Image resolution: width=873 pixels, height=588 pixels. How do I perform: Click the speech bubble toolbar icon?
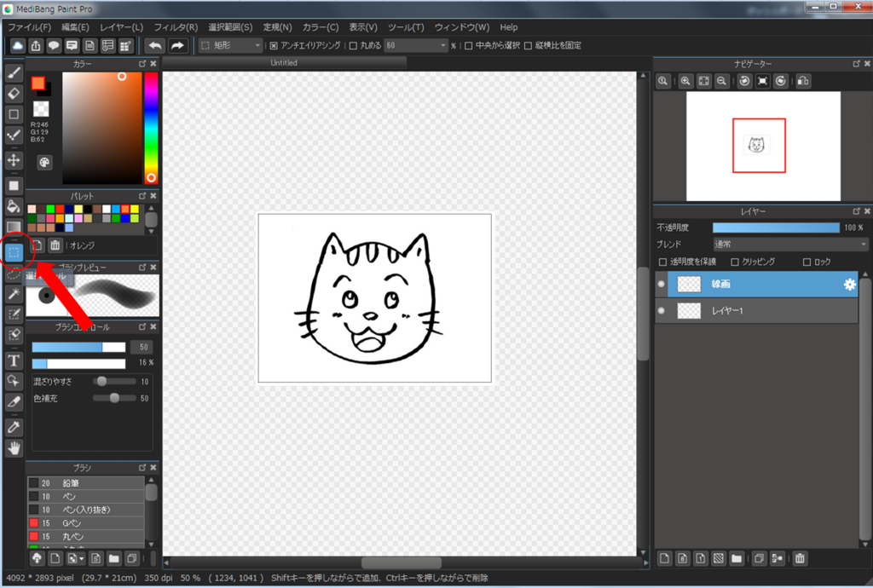(x=54, y=46)
